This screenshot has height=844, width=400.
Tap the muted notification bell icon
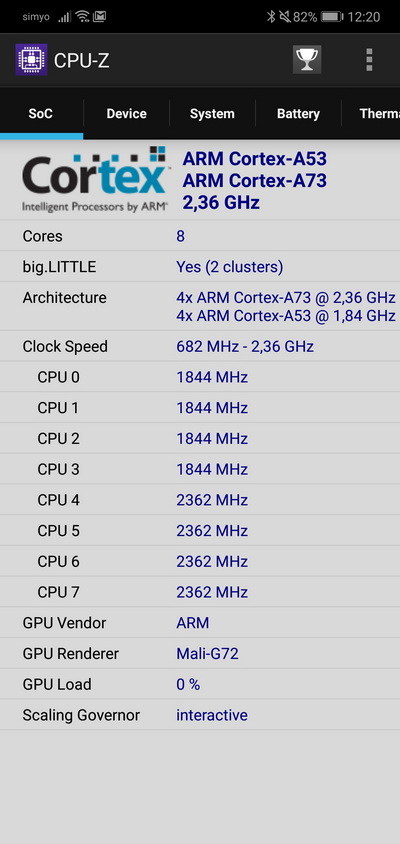pos(285,17)
